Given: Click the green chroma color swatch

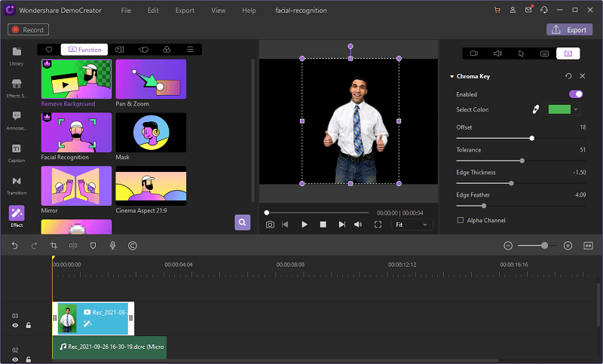Looking at the screenshot, I should tap(559, 109).
